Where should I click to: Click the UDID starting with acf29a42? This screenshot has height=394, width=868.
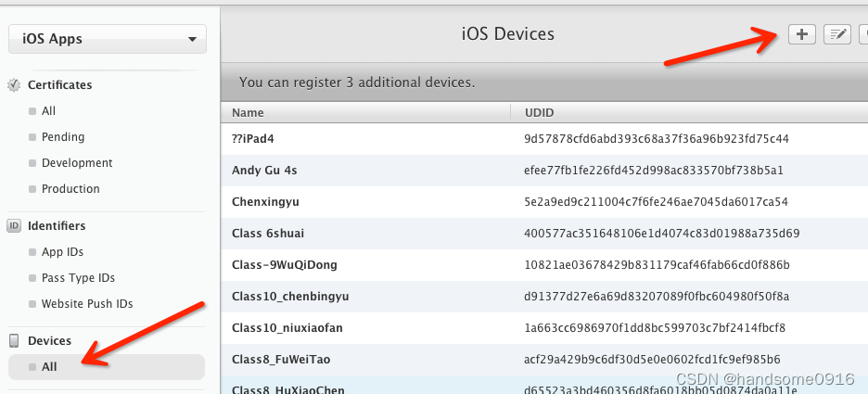coord(652,360)
